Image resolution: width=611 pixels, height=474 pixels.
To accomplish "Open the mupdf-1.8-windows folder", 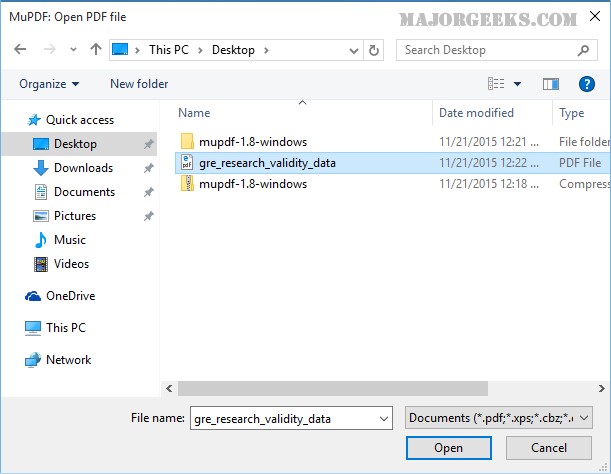I will tap(252, 141).
